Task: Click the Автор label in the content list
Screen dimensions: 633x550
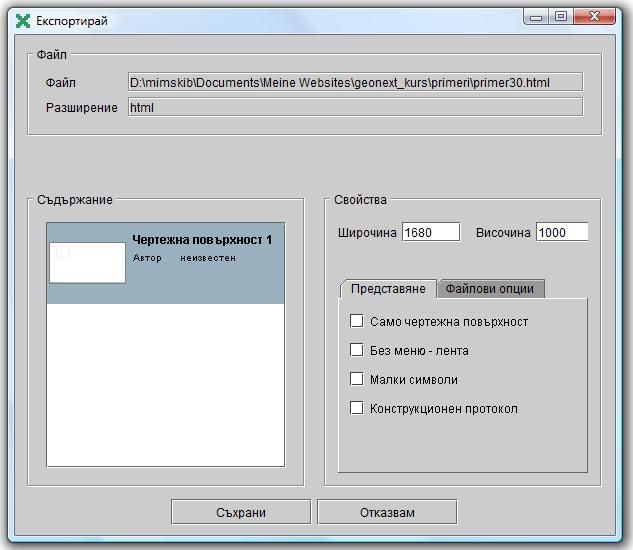Action: tap(147, 258)
